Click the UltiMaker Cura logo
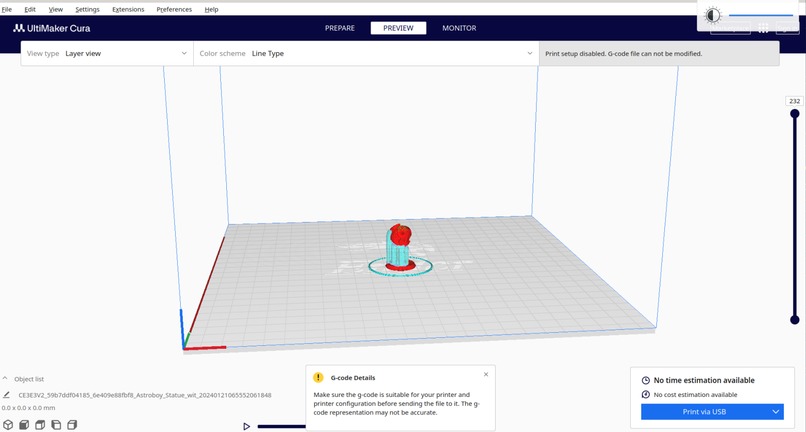 coord(52,28)
